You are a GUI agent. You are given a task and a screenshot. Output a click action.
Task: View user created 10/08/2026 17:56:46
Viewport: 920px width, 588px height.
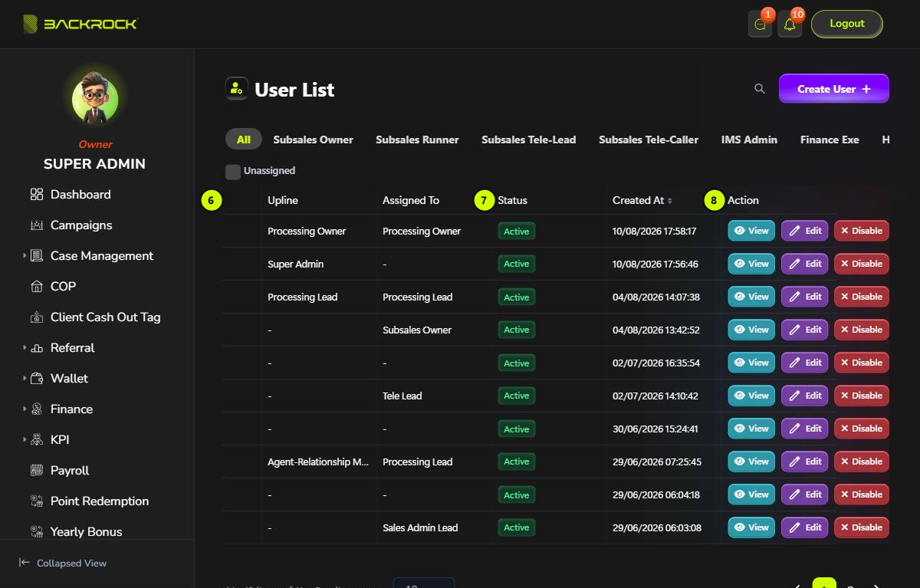751,264
